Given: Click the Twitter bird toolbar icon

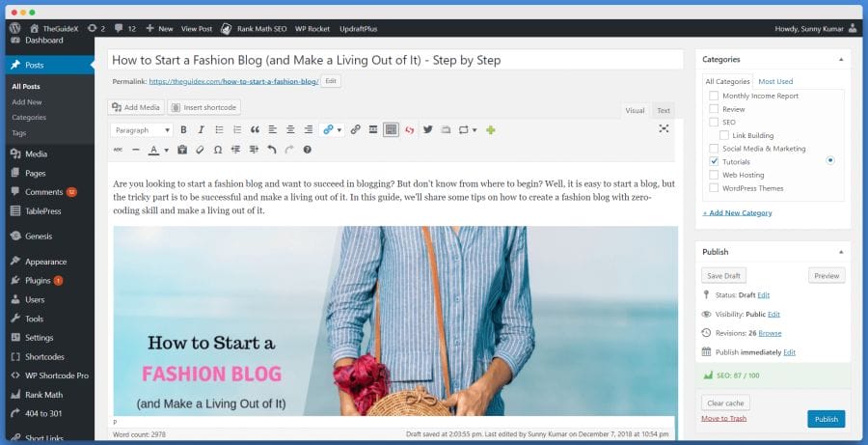Looking at the screenshot, I should coord(428,129).
